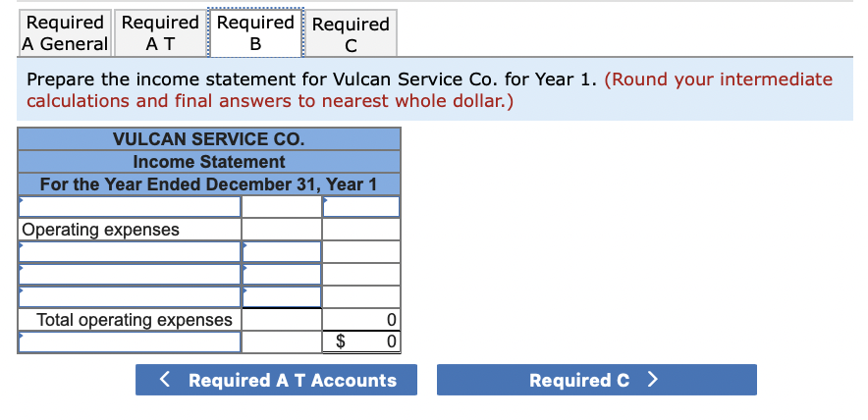Open the first row account name dropdown

coord(130,207)
